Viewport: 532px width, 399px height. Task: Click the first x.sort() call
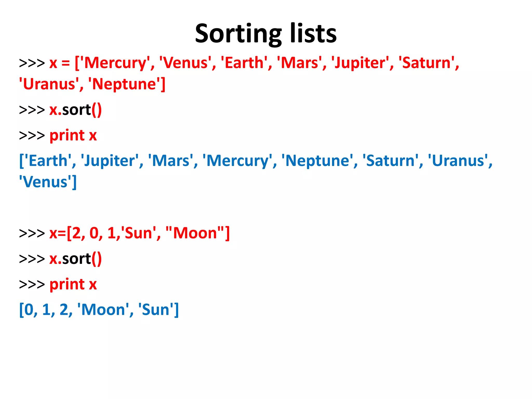pos(75,110)
